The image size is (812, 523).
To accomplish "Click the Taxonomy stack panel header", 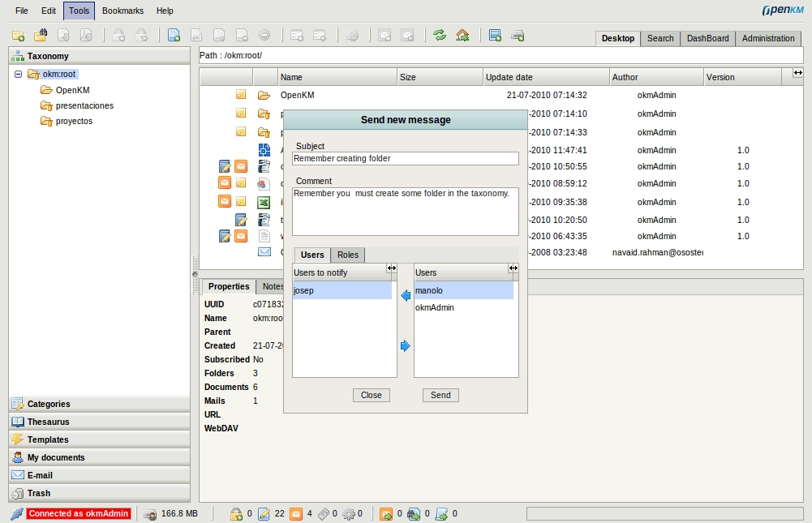I will pos(100,56).
